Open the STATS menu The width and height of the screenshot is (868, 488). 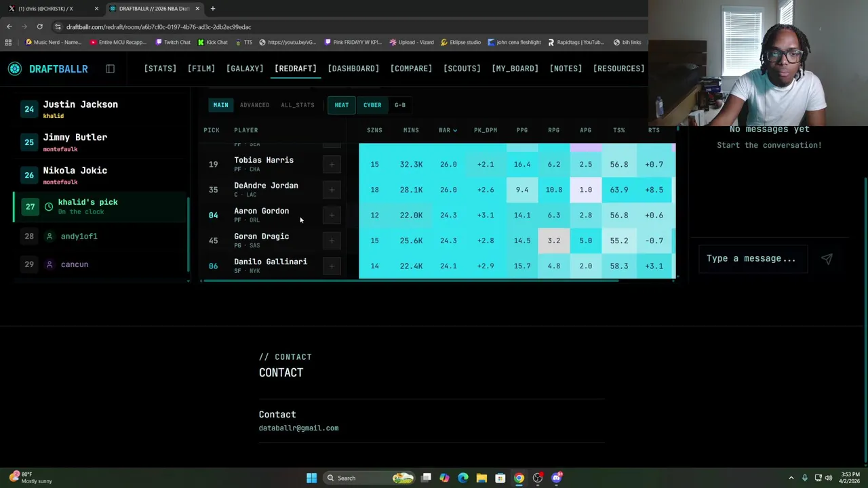click(160, 68)
